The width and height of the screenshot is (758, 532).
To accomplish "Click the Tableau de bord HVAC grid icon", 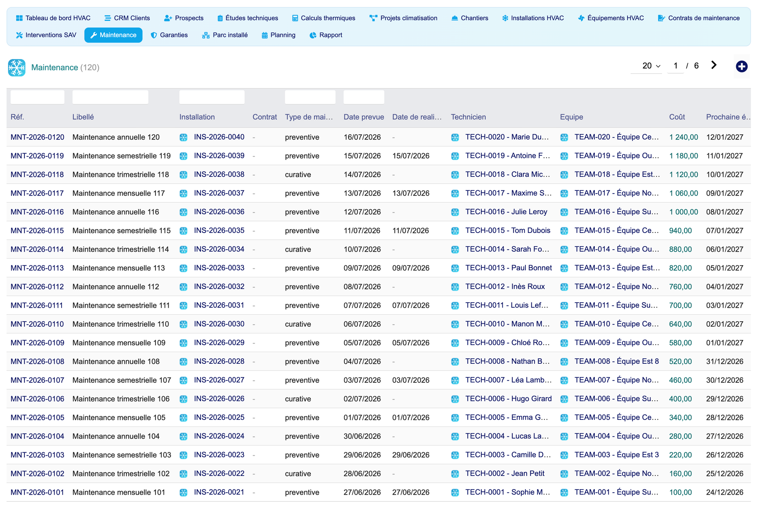I will point(19,18).
